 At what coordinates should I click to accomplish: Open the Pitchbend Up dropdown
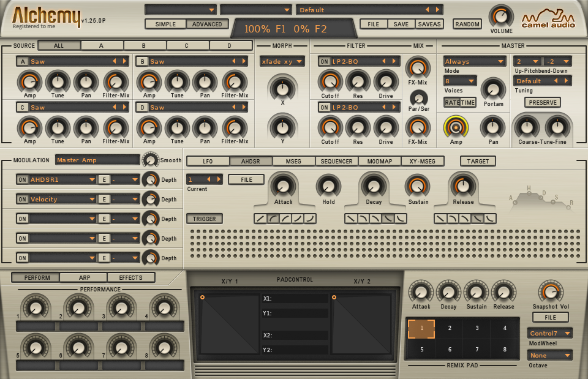pyautogui.click(x=527, y=61)
